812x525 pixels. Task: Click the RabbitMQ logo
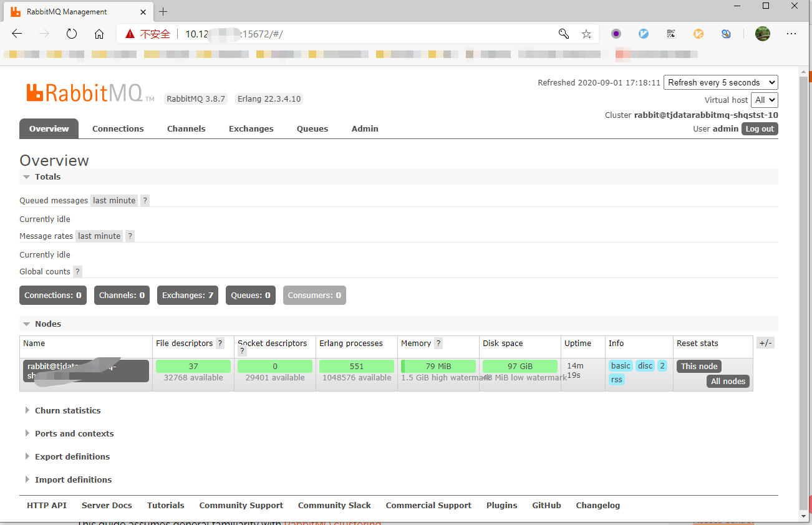[x=90, y=93]
